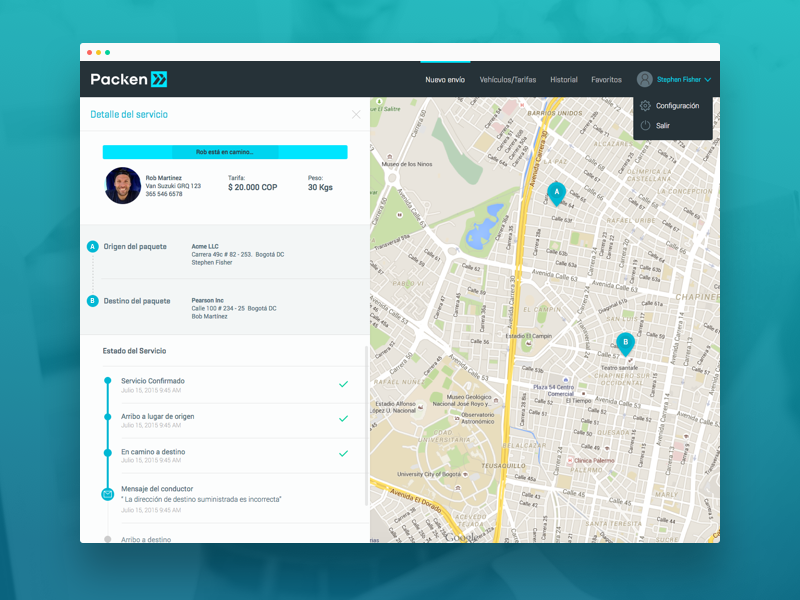The image size is (800, 600).
Task: Click the tarifa value $ 20.000 COP
Action: 253,187
